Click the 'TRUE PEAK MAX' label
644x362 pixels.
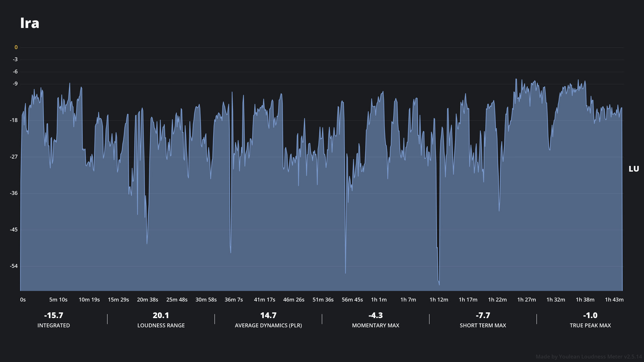pos(590,325)
